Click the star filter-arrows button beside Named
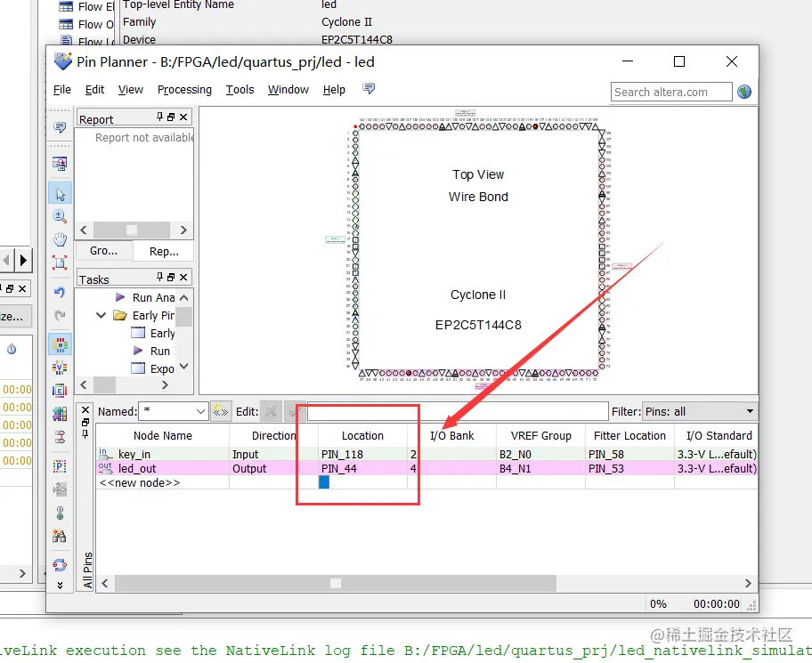 (x=220, y=411)
